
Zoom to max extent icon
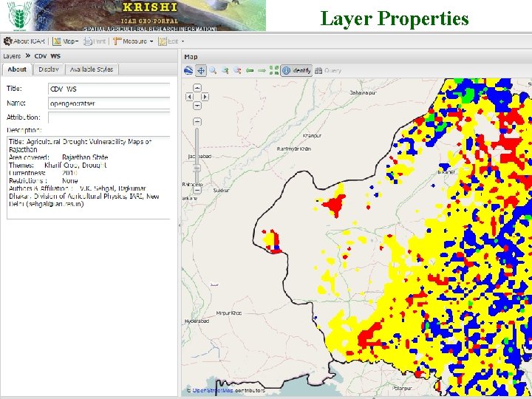tap(274, 70)
